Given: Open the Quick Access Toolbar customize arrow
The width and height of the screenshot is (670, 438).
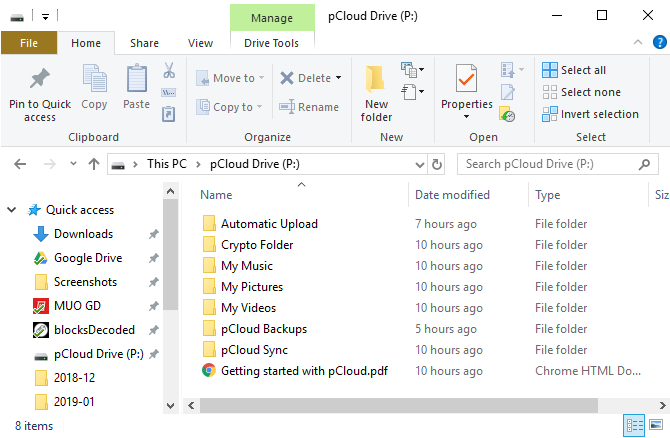Looking at the screenshot, I should point(45,17).
